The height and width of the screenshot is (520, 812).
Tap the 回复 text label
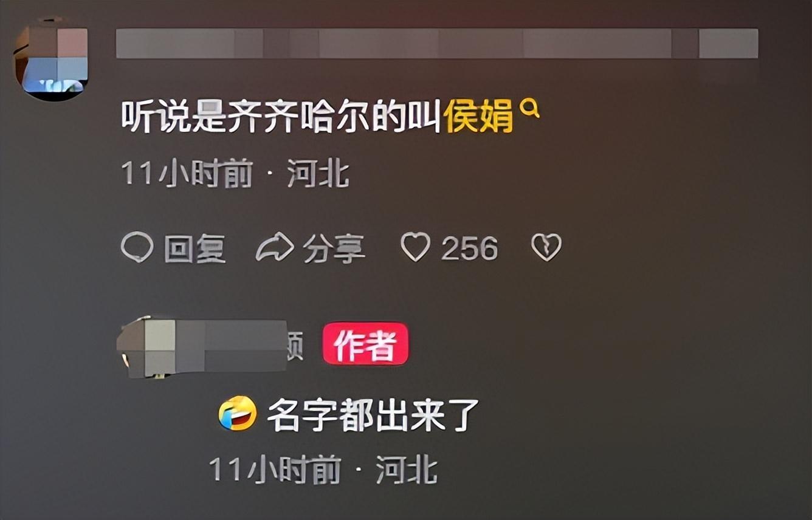click(x=195, y=248)
